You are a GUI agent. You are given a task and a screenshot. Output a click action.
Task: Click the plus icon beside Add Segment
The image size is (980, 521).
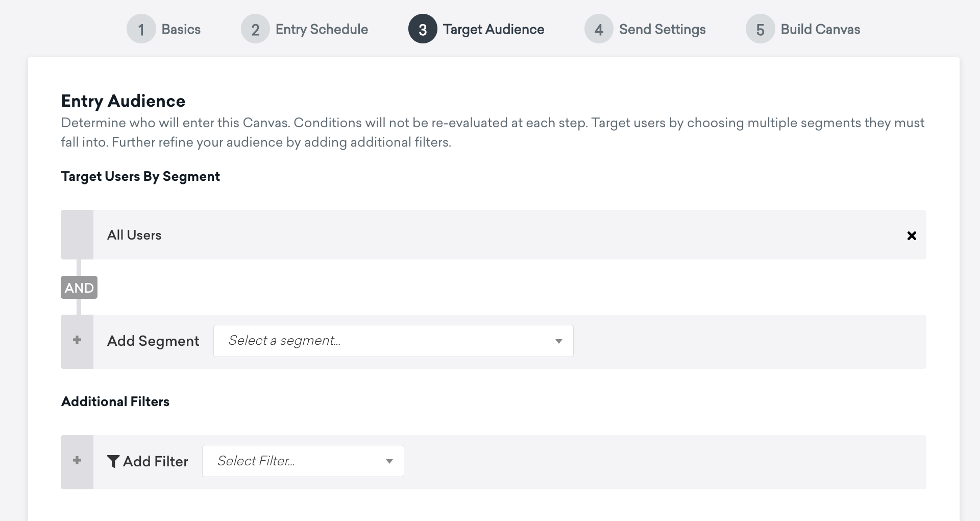(x=77, y=340)
